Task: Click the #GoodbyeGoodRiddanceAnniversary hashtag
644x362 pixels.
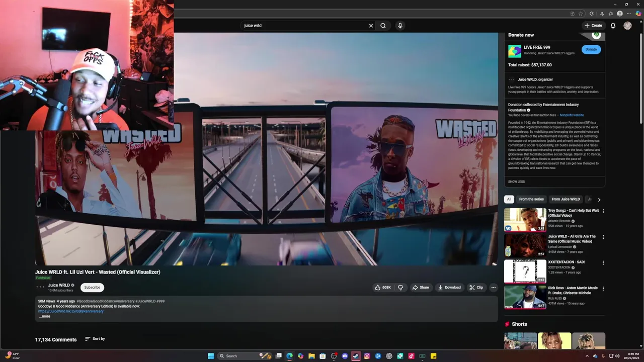Action: [x=105, y=301]
